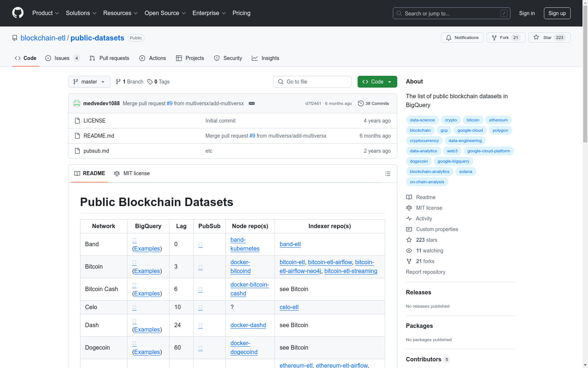Click the notifications bell icon
The height and width of the screenshot is (368, 588).
click(x=449, y=38)
